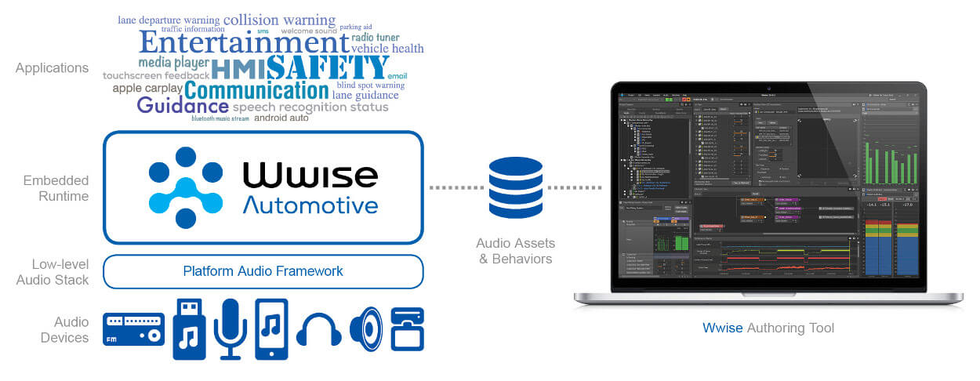
Task: Click the disc drive device icon
Action: point(408,328)
